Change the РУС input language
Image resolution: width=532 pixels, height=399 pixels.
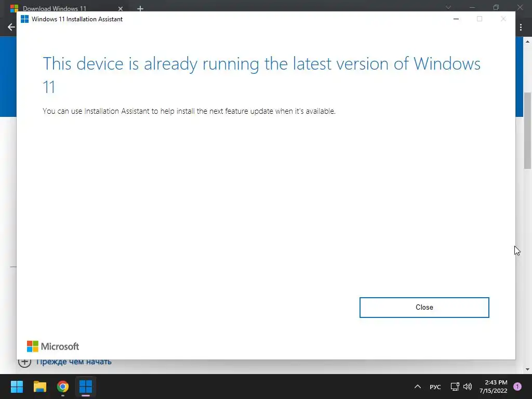pyautogui.click(x=435, y=387)
